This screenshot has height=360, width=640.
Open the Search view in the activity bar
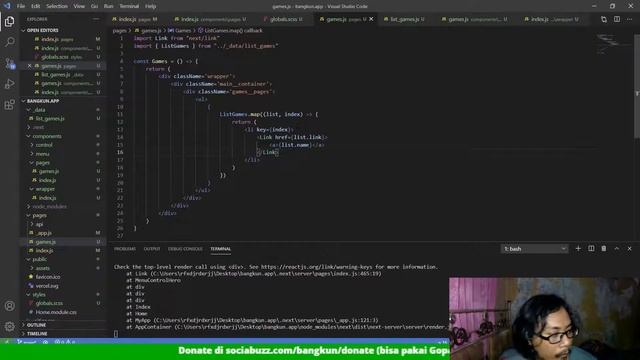(x=9, y=42)
